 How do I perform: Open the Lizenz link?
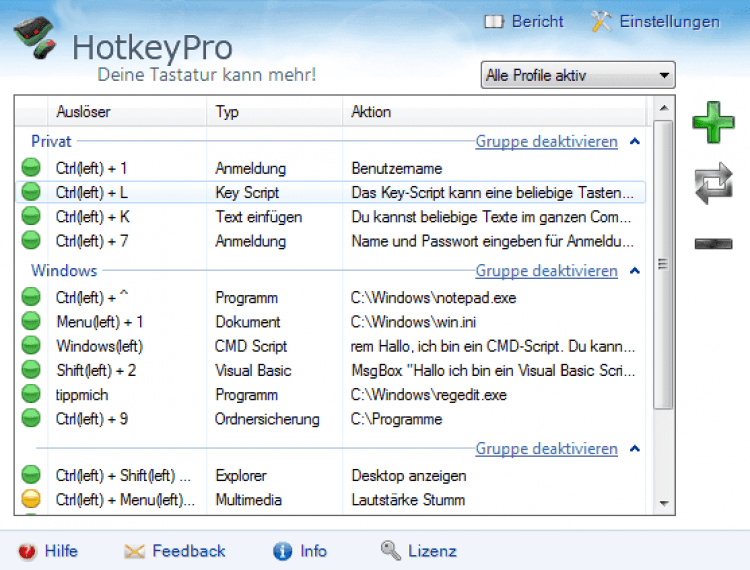(432, 551)
